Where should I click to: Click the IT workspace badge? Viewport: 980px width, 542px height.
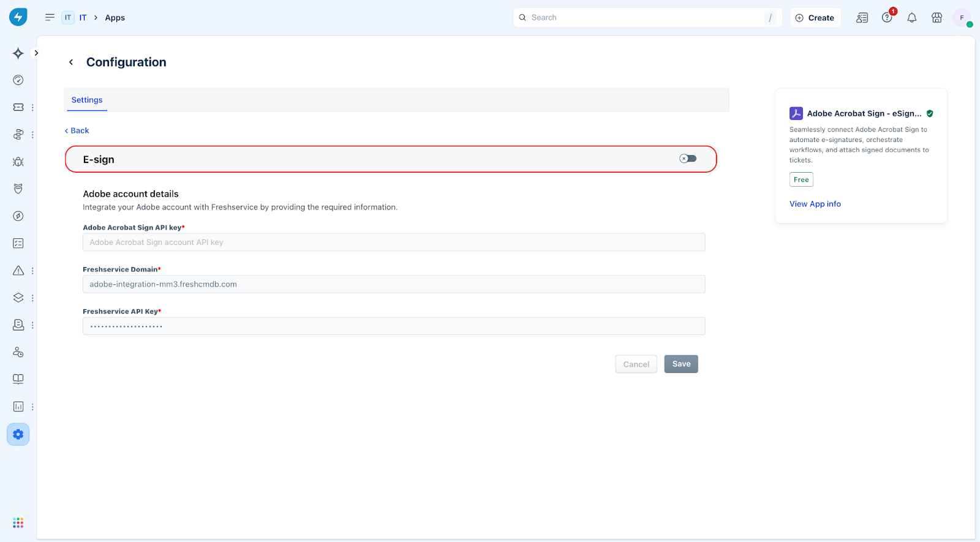tap(68, 18)
